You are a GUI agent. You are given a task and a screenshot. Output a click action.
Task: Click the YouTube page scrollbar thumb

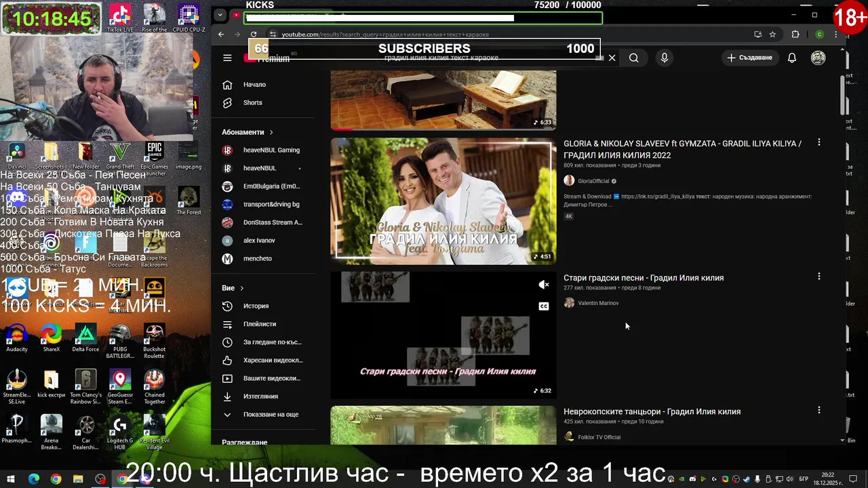coord(843,95)
